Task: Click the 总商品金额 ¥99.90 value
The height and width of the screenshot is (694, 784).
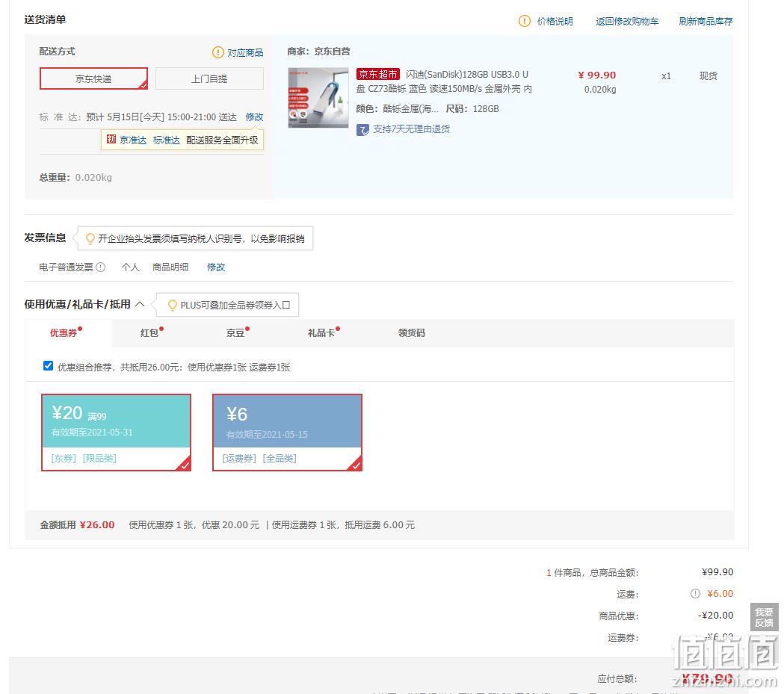Action: tap(717, 571)
